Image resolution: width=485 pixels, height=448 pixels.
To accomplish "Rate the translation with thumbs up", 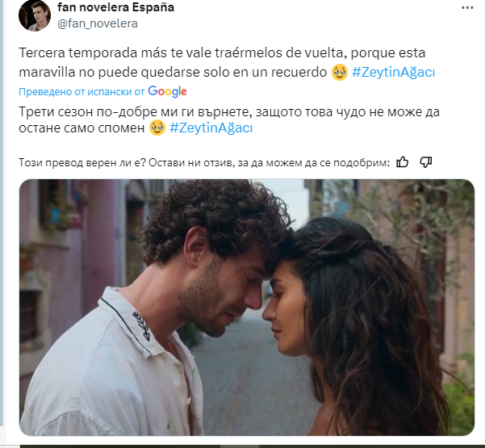I will pyautogui.click(x=402, y=161).
